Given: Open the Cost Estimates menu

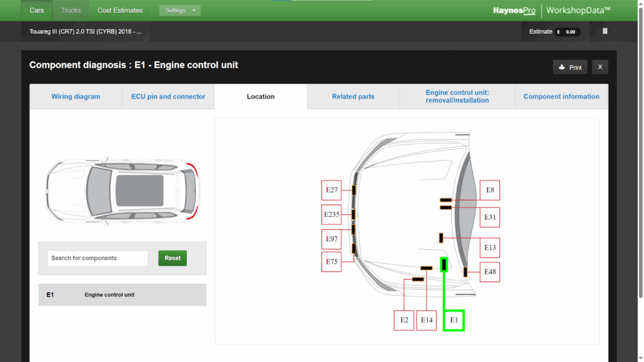Looking at the screenshot, I should [x=119, y=10].
